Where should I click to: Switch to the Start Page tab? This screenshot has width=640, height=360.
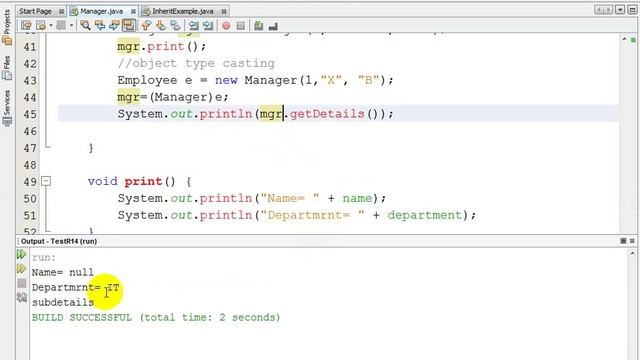(x=36, y=11)
